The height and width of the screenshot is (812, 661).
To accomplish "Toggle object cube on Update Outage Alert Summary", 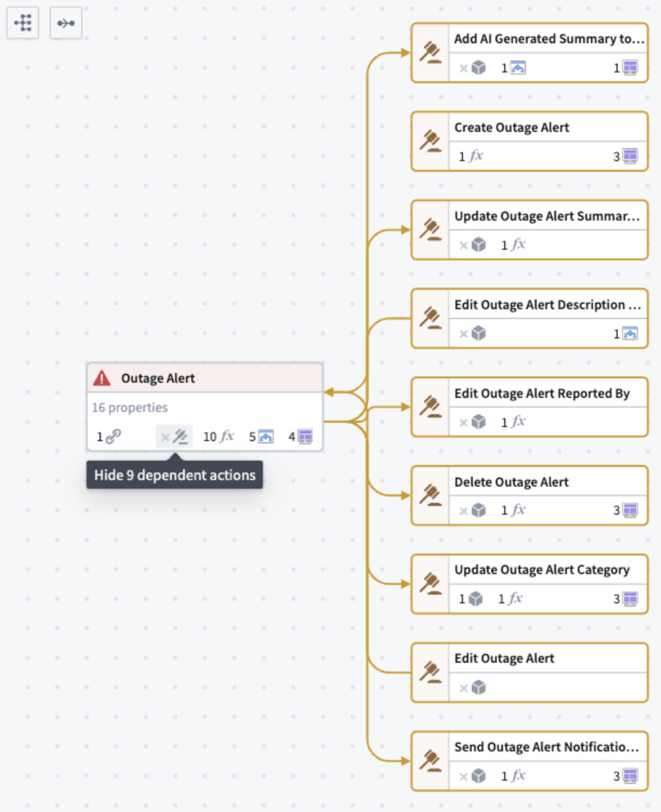I will pos(473,245).
